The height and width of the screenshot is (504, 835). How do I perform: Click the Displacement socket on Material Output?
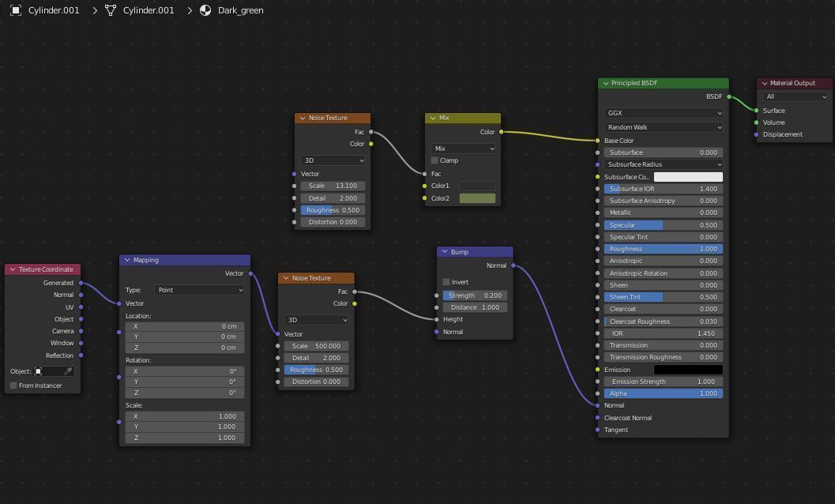coord(756,134)
